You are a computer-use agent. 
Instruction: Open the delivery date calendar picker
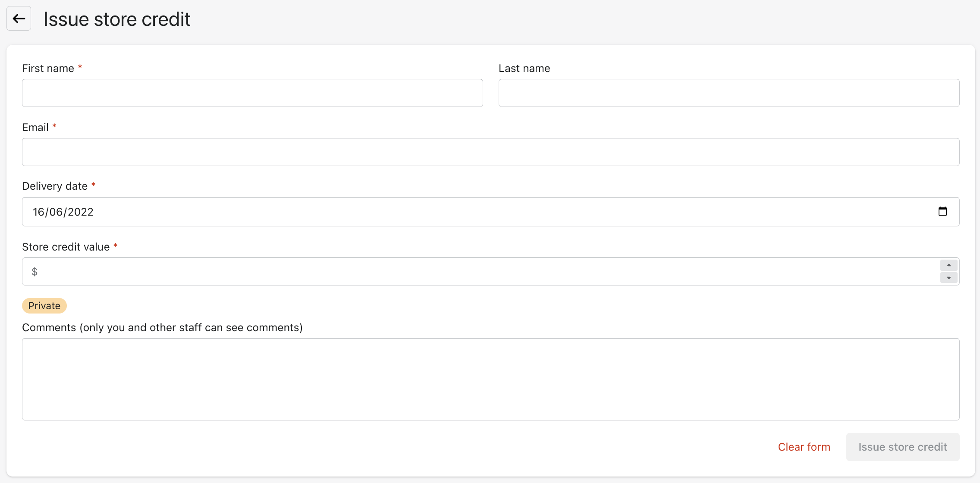pos(942,211)
